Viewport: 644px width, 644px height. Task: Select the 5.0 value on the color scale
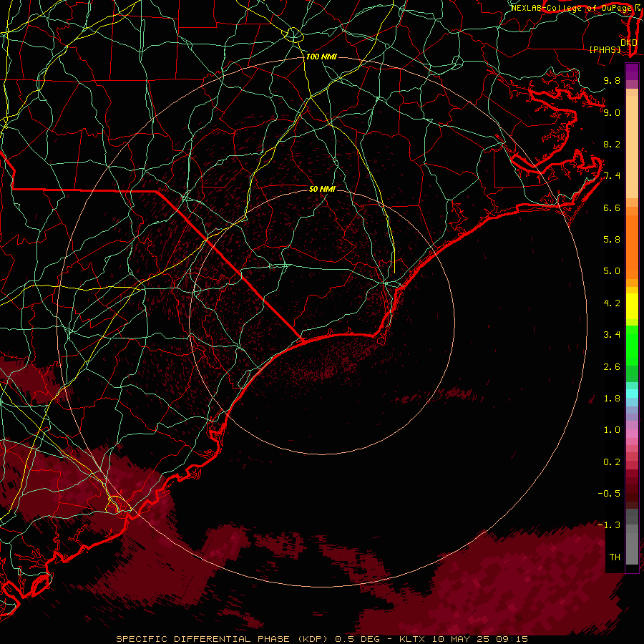pyautogui.click(x=612, y=271)
